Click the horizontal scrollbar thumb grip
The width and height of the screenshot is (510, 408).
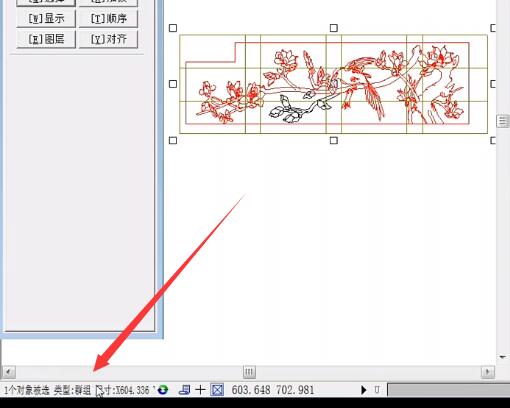pyautogui.click(x=249, y=371)
